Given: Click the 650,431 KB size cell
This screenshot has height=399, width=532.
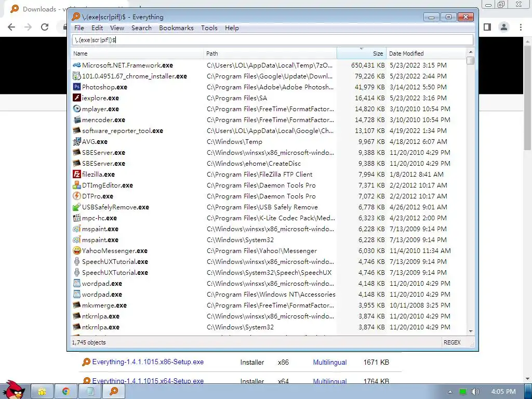Looking at the screenshot, I should (x=368, y=65).
